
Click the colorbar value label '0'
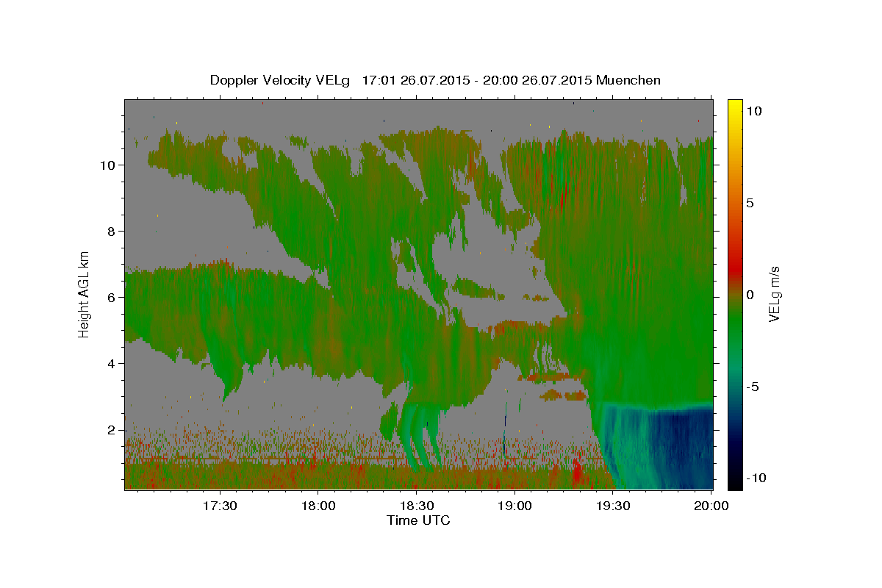pyautogui.click(x=750, y=295)
